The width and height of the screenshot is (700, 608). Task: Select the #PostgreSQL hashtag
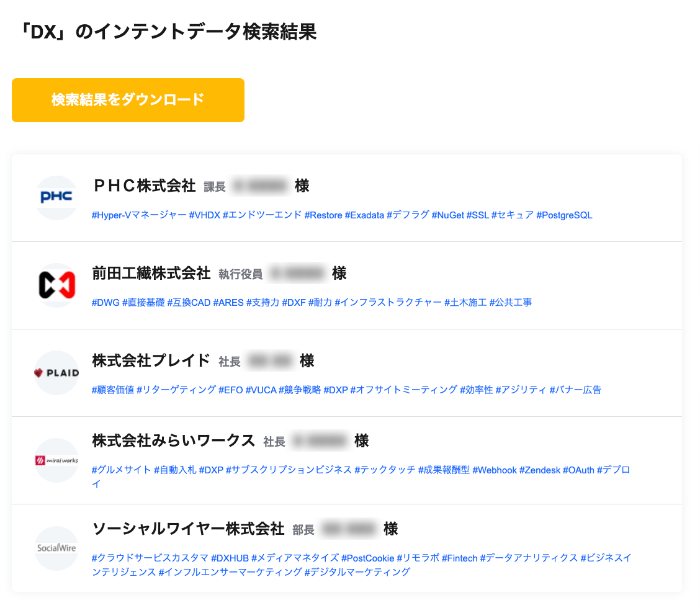564,215
